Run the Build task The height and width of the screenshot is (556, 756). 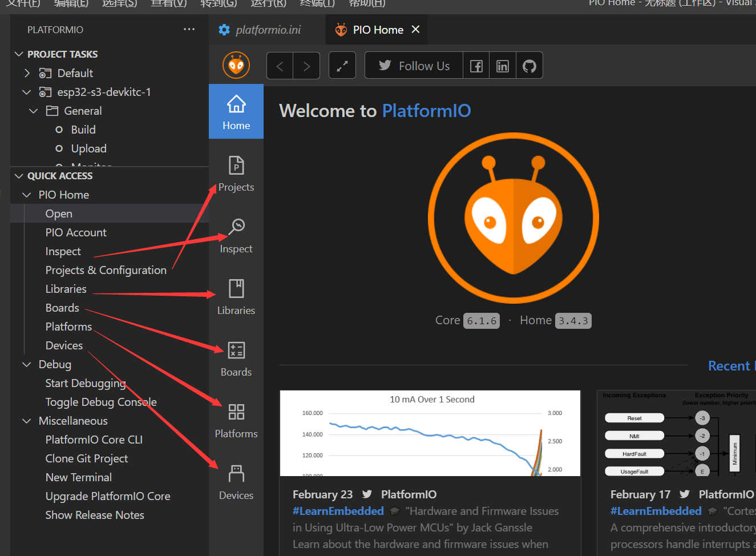coord(83,130)
